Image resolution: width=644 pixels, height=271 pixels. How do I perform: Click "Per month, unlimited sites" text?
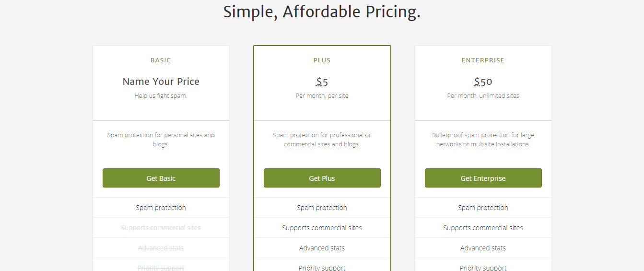483,96
